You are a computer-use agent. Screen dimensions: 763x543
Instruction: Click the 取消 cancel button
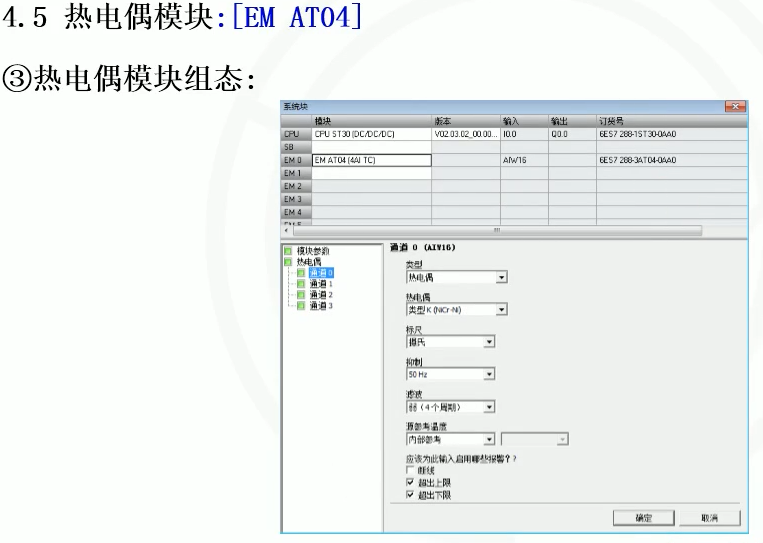point(709,518)
